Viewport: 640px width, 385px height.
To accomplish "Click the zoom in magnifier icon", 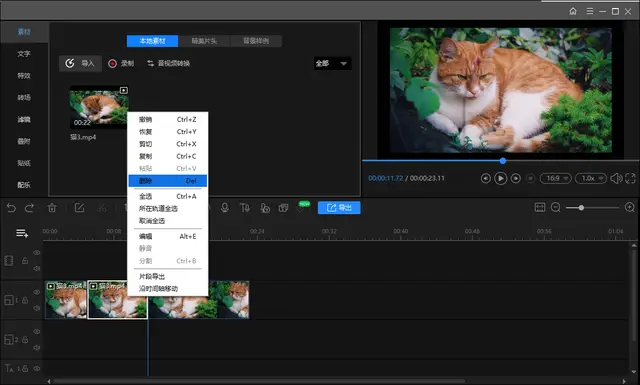I will coord(630,207).
